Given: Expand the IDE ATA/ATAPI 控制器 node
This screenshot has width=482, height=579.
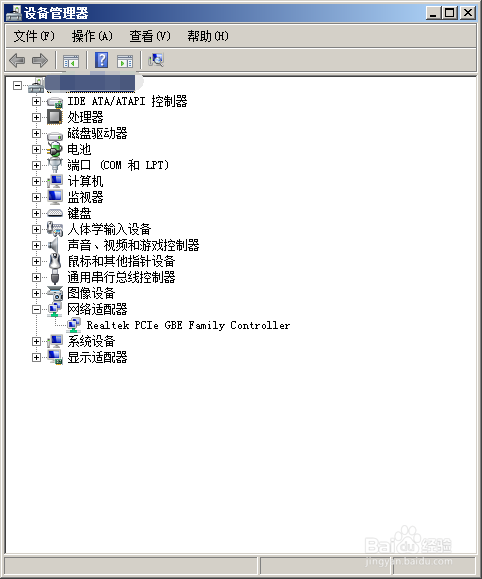Looking at the screenshot, I should pyautogui.click(x=36, y=101).
